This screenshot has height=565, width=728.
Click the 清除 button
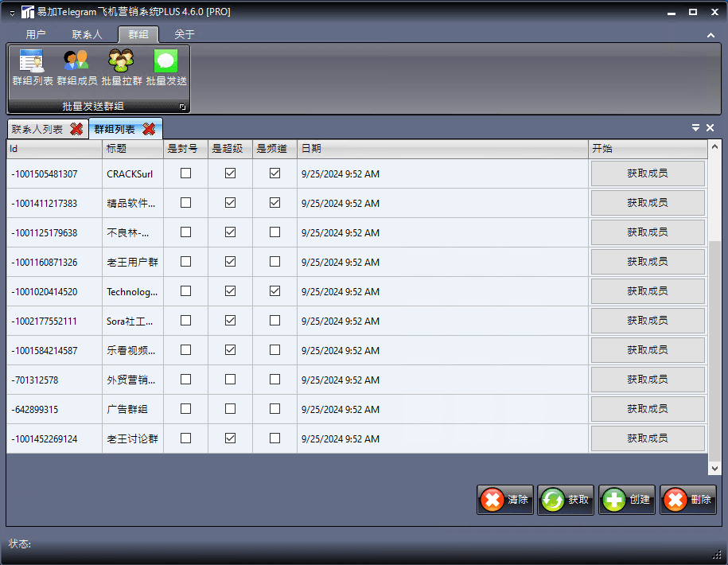tap(505, 500)
